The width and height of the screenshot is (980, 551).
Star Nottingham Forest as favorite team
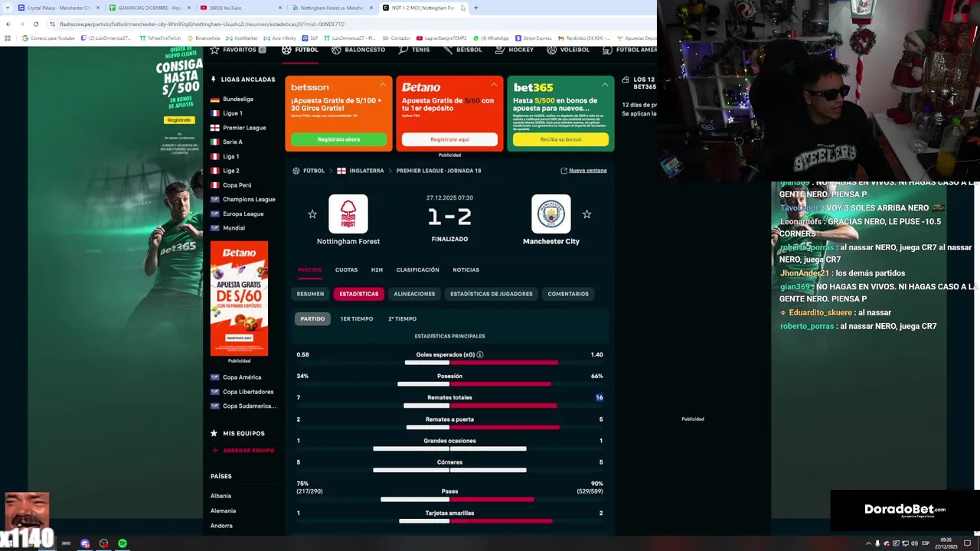(312, 214)
